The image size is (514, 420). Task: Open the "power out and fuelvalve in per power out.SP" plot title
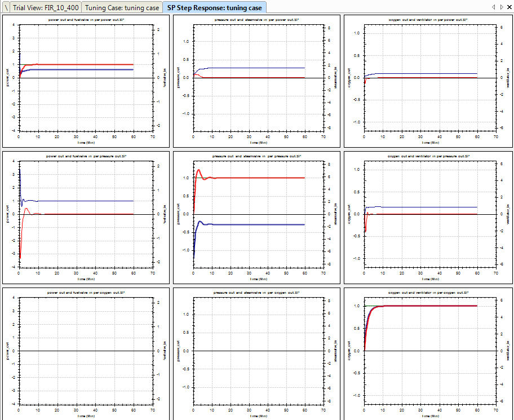[85, 20]
